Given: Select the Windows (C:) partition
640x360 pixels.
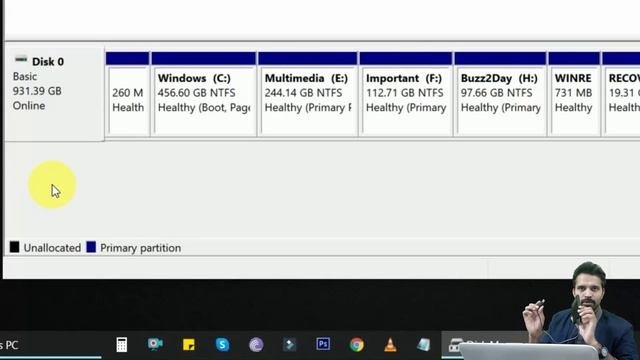Looking at the screenshot, I should coord(203,93).
